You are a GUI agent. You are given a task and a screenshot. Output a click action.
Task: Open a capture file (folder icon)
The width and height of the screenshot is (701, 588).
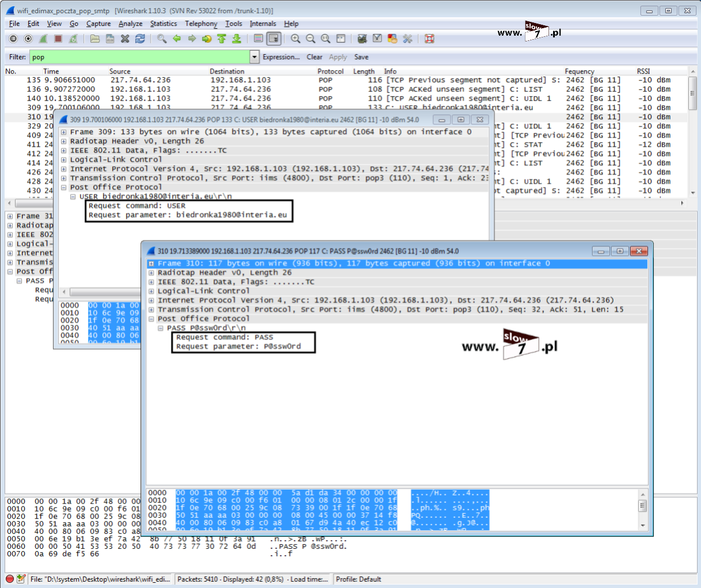(x=95, y=39)
